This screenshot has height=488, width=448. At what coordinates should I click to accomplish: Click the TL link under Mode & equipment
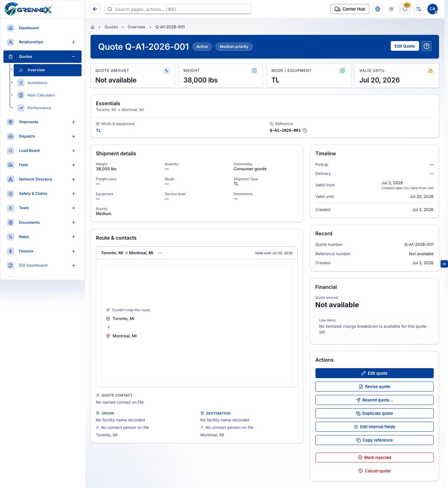click(98, 130)
